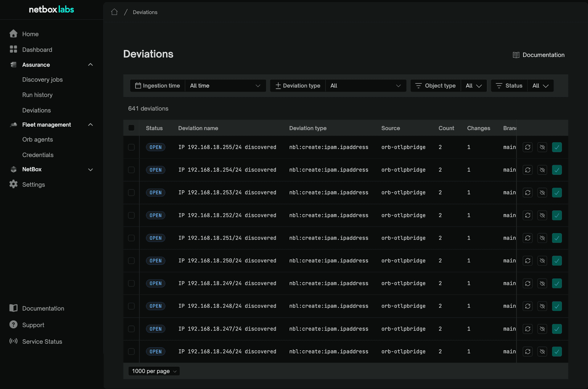Apply checkmark button for 192.168.18.254/24 row
Image resolution: width=588 pixels, height=389 pixels.
point(557,170)
